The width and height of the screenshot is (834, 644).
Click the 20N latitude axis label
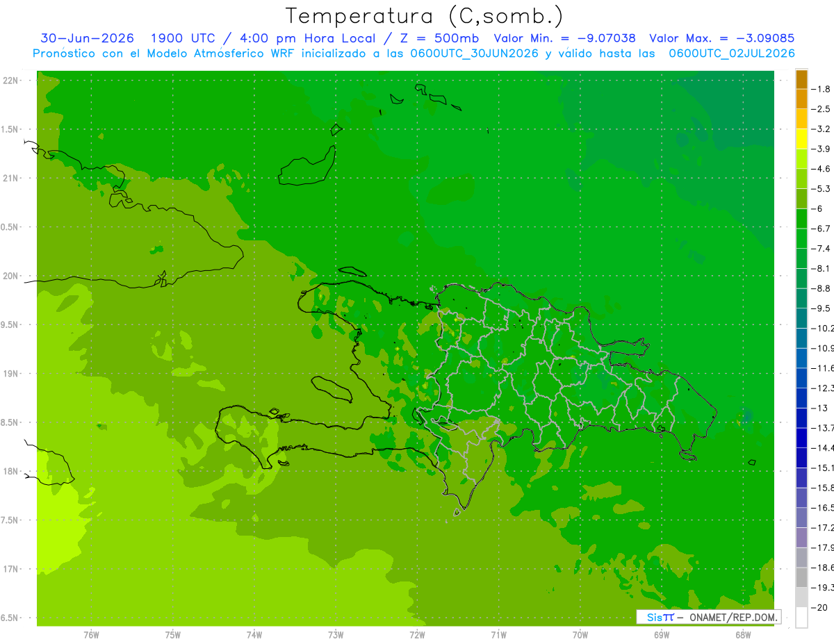pos(11,276)
